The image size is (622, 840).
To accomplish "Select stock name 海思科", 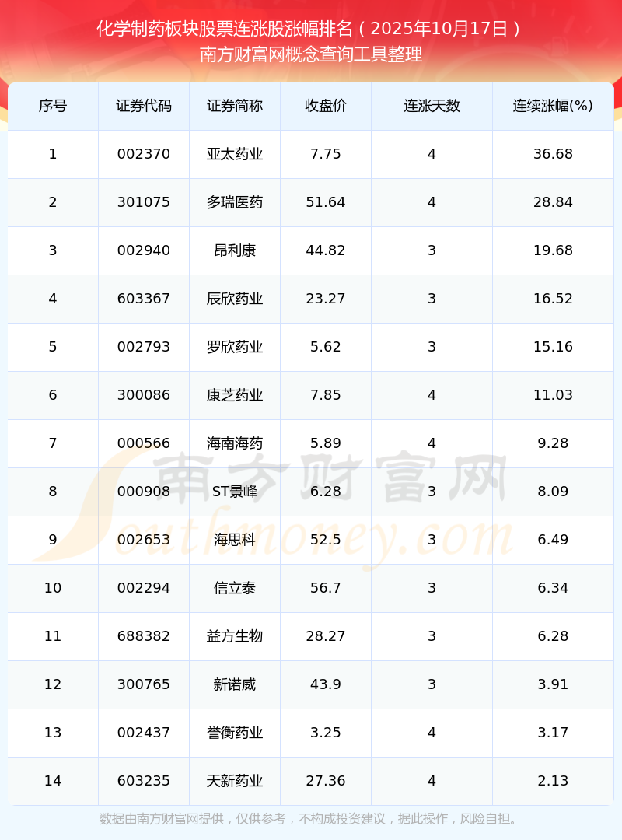I will [235, 540].
